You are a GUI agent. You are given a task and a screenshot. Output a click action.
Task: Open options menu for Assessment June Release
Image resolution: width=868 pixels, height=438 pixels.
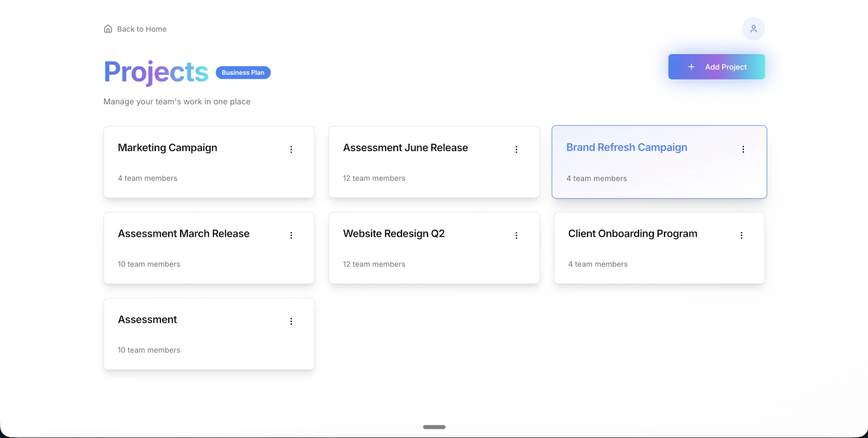(516, 149)
